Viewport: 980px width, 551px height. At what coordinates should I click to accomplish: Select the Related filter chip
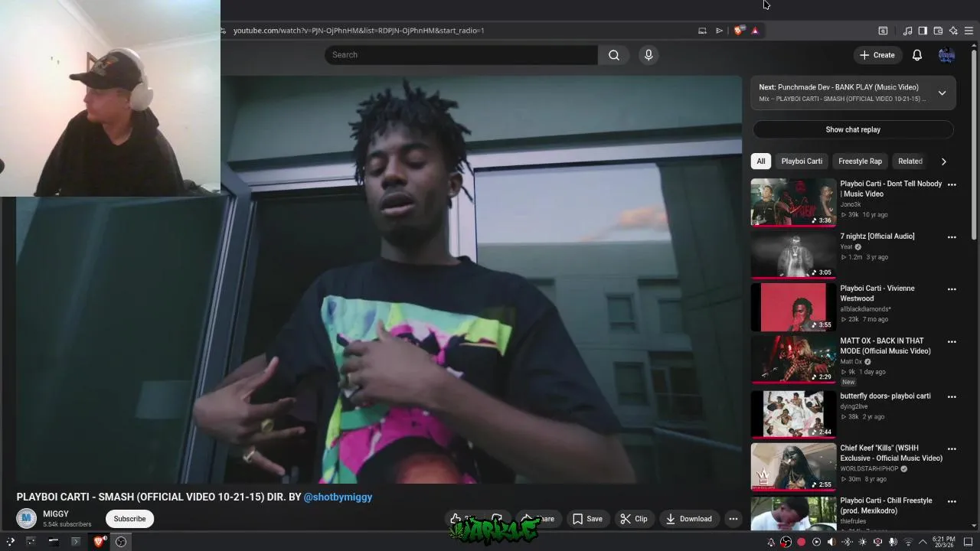click(x=910, y=161)
